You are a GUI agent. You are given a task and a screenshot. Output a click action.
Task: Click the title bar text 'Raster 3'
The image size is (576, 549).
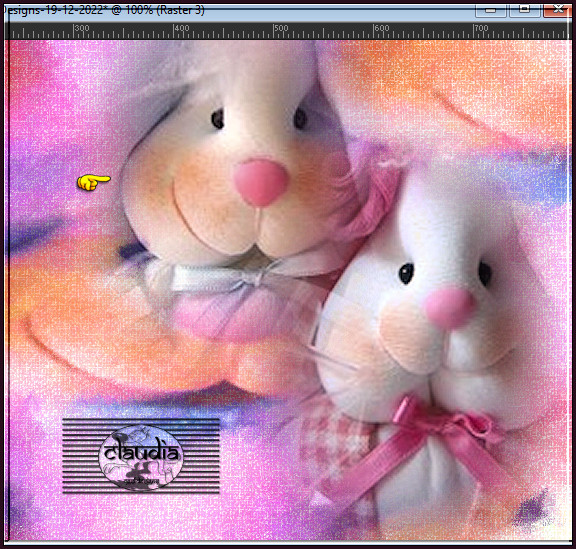[x=180, y=10]
